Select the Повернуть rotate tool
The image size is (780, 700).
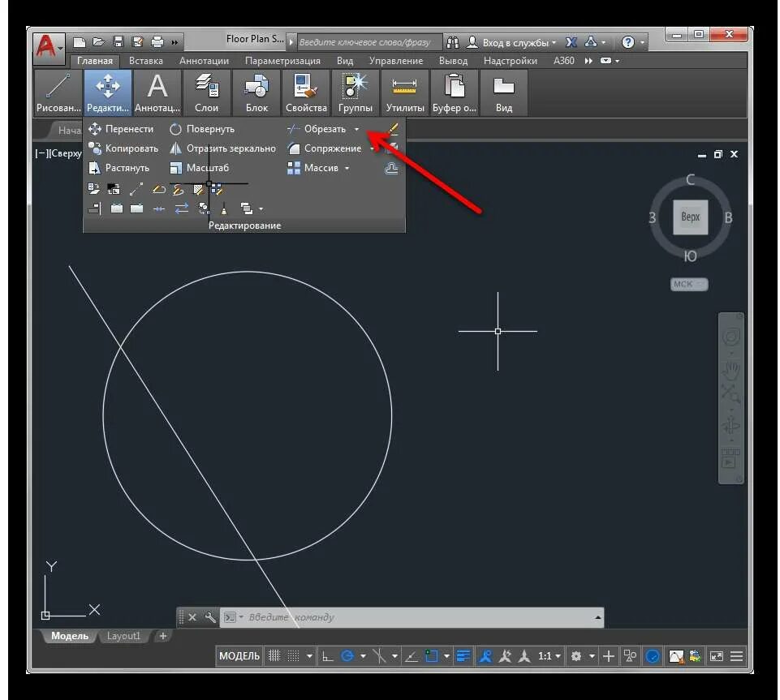pos(202,129)
